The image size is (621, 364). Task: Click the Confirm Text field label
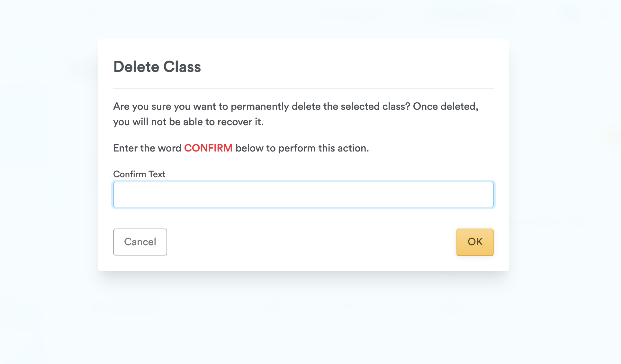139,174
